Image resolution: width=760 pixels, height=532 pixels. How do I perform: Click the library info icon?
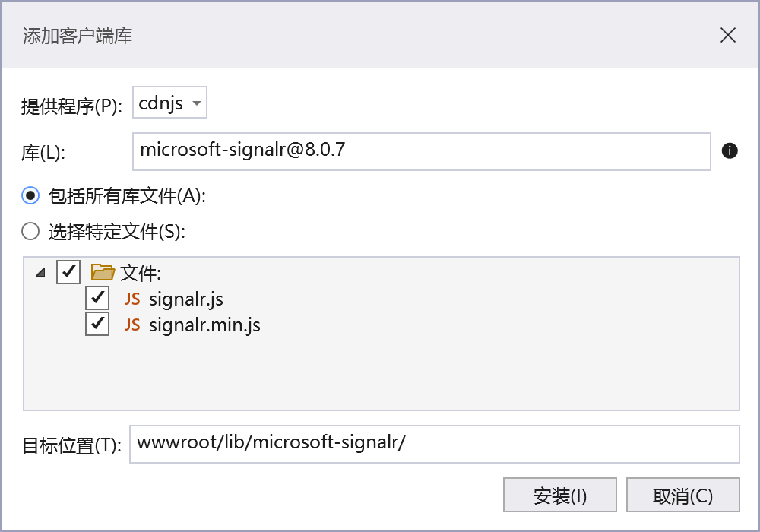(x=730, y=150)
